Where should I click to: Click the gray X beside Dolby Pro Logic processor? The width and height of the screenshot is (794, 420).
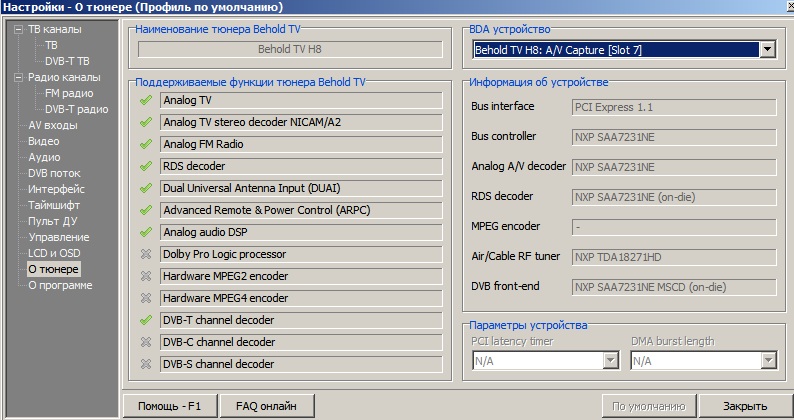click(146, 254)
